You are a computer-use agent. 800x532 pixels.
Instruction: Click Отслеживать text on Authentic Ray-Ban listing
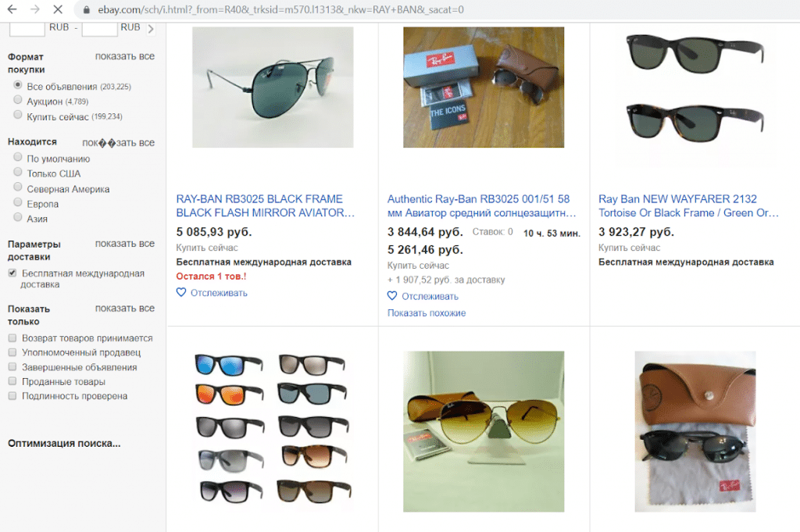coord(430,296)
